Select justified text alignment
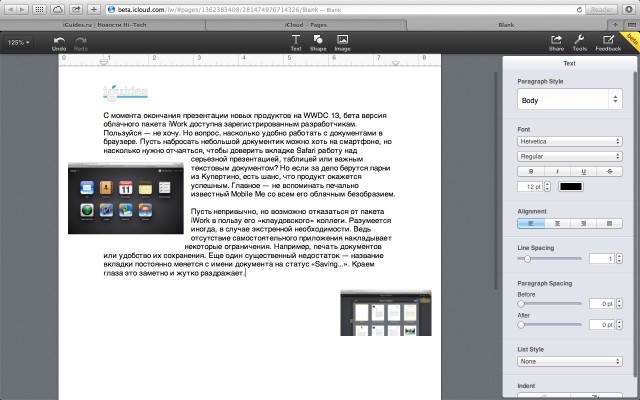The height and width of the screenshot is (400, 640). (x=609, y=223)
